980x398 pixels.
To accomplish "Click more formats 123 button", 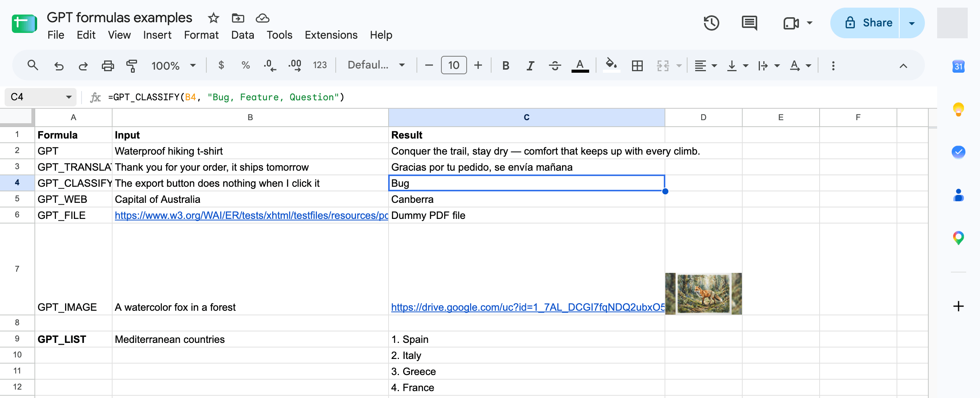I will (x=320, y=65).
